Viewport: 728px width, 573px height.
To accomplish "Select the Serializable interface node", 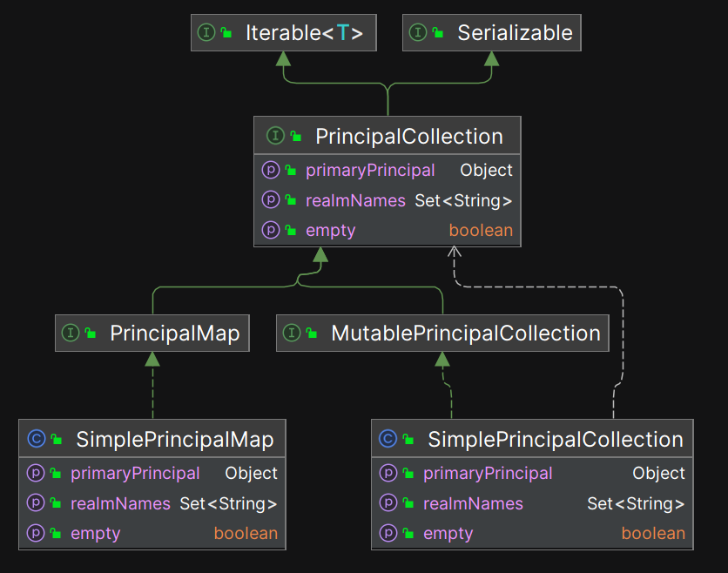I will click(x=515, y=33).
